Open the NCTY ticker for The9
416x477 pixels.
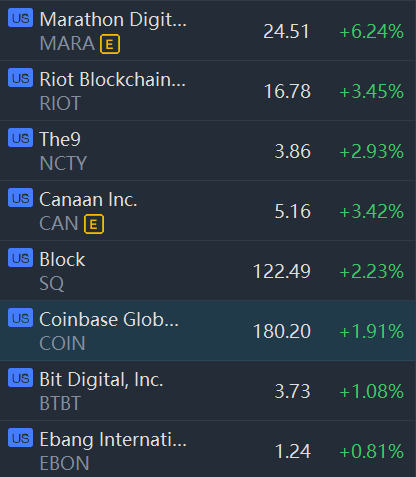(63, 163)
